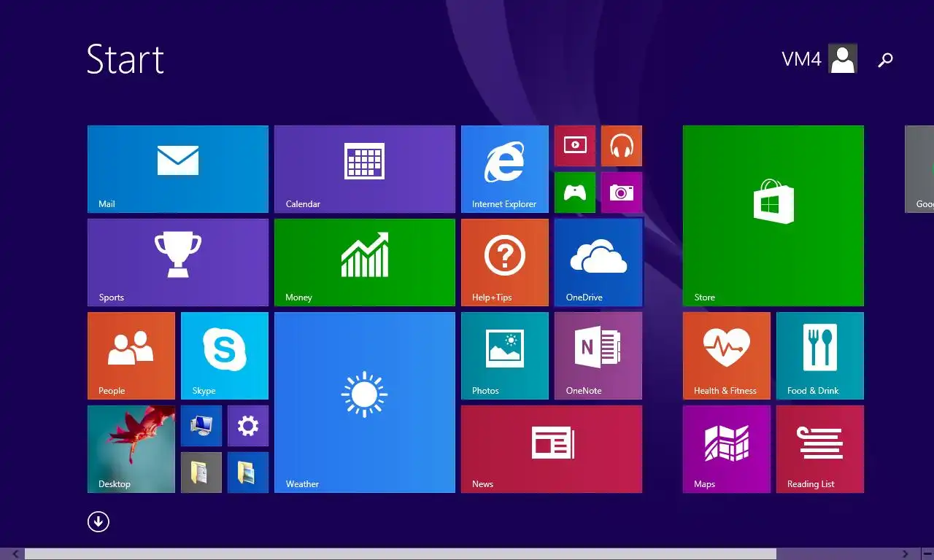Open the This PC computer tile
Viewport: 934px width, 560px height.
pyautogui.click(x=201, y=426)
